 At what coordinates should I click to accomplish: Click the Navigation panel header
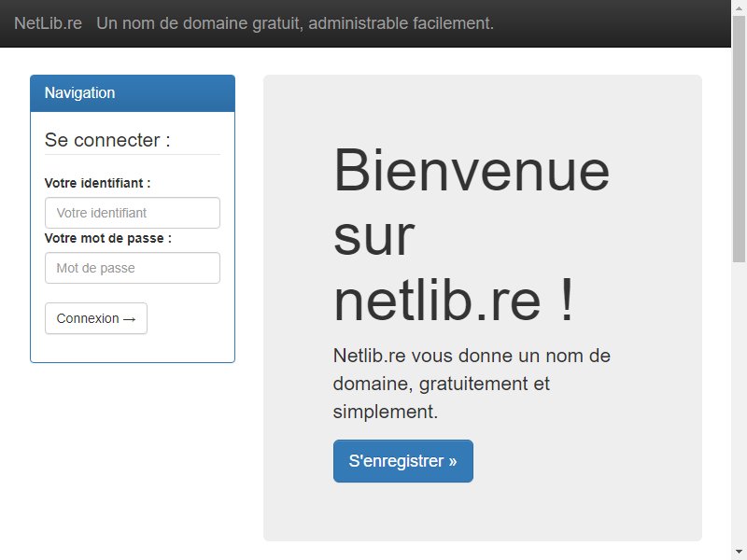(133, 93)
